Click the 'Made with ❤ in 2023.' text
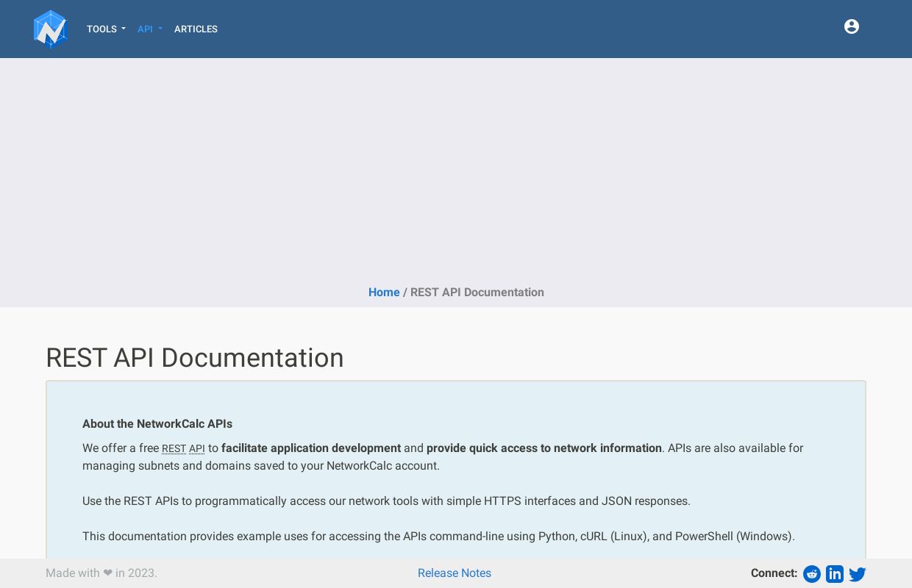Image resolution: width=912 pixels, height=588 pixels. tap(101, 573)
